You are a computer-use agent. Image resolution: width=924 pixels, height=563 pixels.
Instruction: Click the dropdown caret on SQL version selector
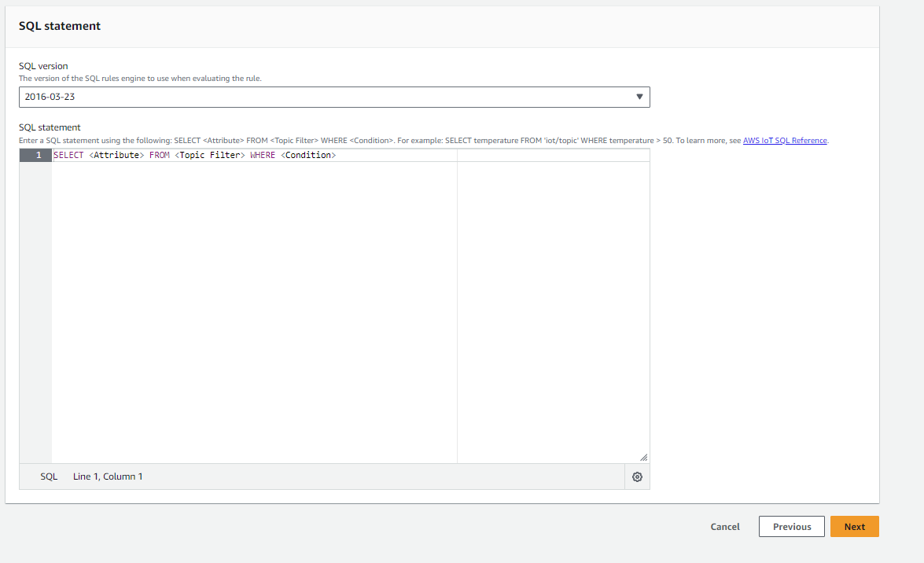pyautogui.click(x=641, y=97)
